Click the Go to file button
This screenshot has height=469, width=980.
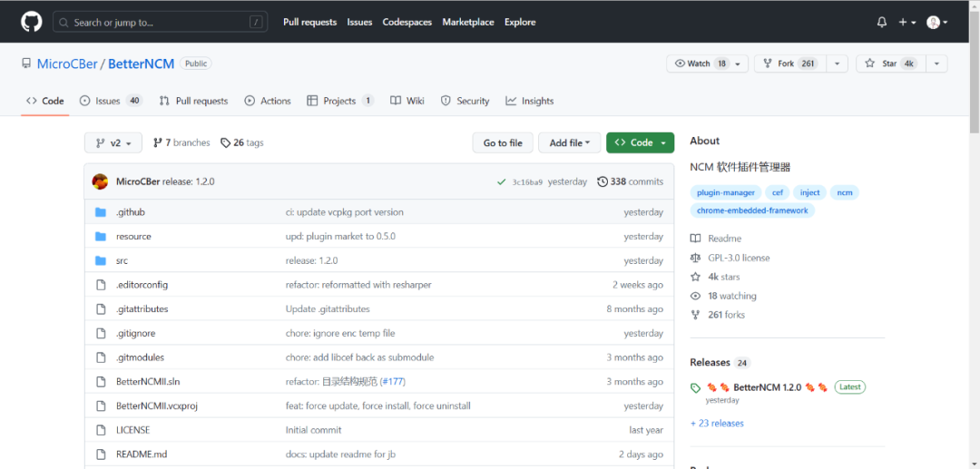(x=502, y=142)
